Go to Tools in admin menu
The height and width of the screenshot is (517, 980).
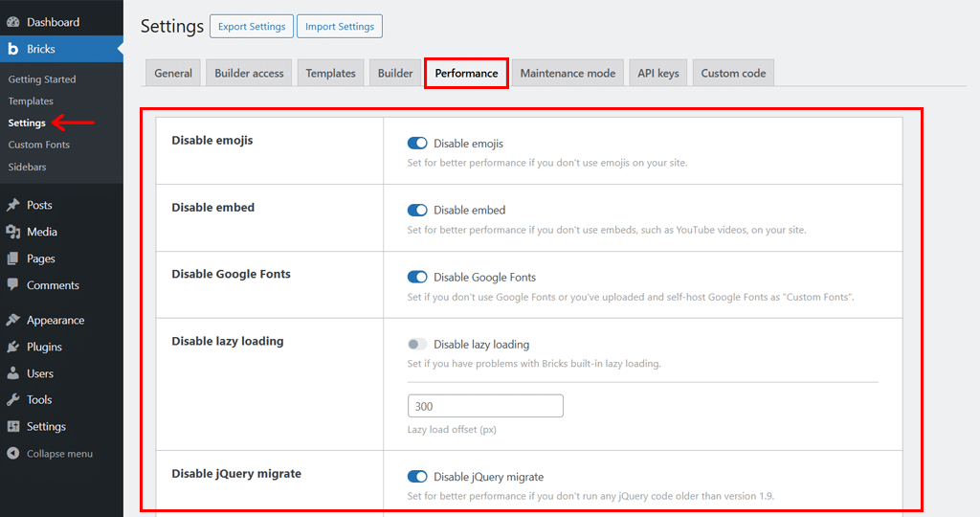click(x=61, y=400)
